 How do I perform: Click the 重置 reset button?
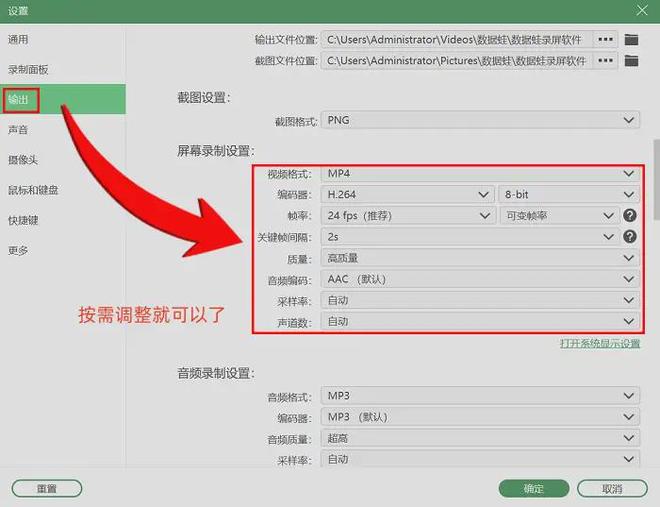click(x=47, y=488)
